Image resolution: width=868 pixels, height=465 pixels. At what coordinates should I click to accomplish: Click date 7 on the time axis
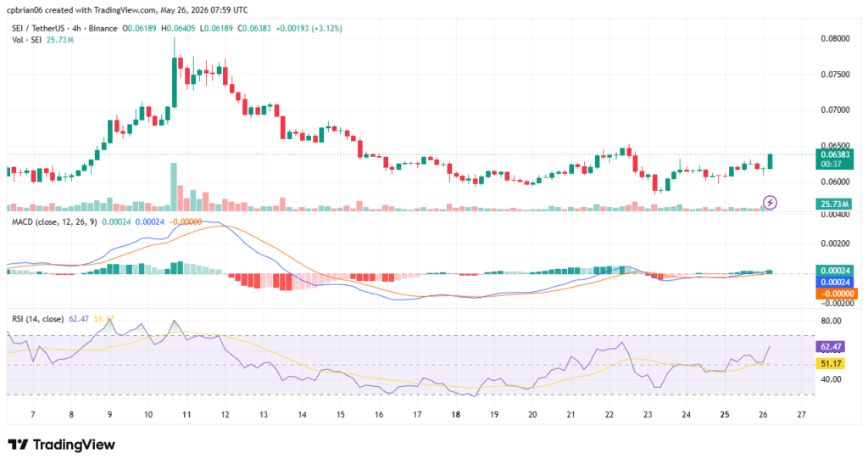point(33,414)
